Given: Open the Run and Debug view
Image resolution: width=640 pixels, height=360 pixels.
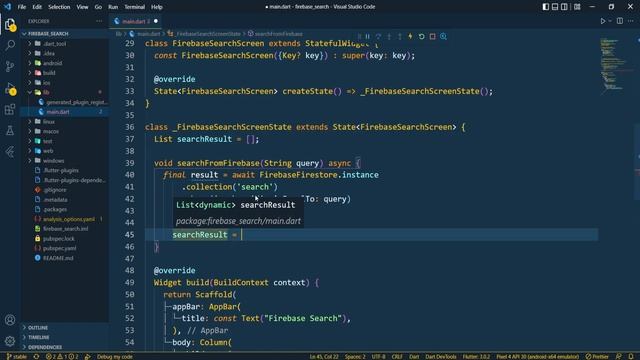Looking at the screenshot, I should (10, 88).
